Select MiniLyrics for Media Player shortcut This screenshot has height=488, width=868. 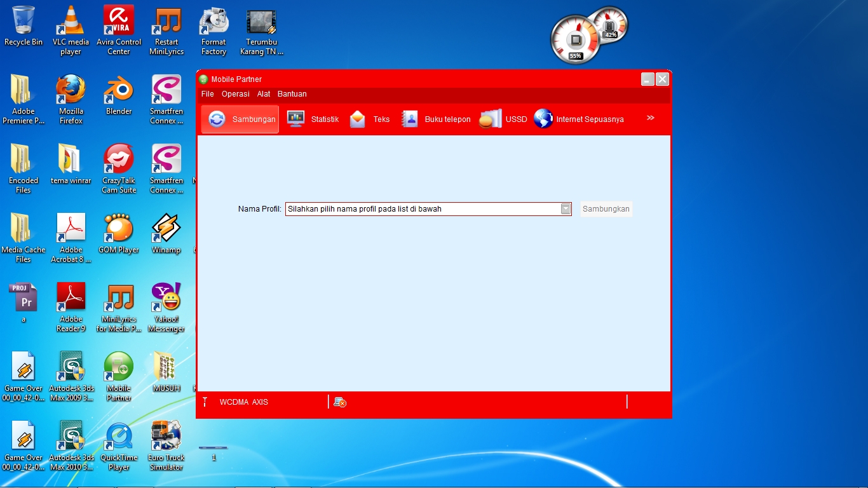[x=119, y=308]
